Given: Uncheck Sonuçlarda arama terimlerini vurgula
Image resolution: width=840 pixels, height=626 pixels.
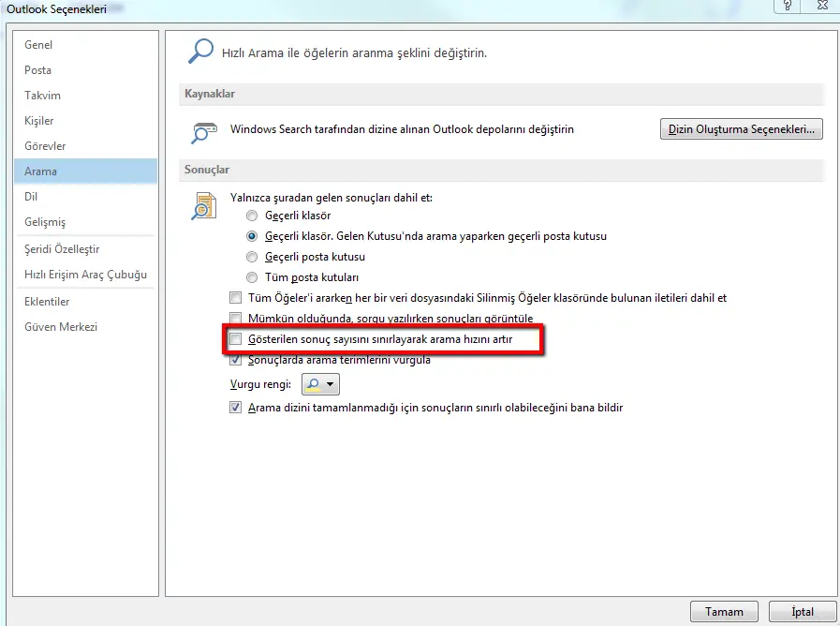Looking at the screenshot, I should (x=236, y=360).
